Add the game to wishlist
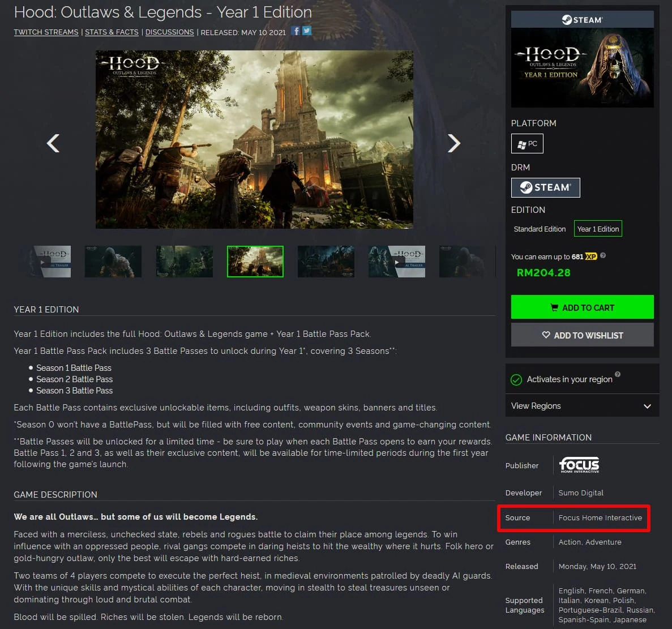This screenshot has width=672, height=629. 582,335
